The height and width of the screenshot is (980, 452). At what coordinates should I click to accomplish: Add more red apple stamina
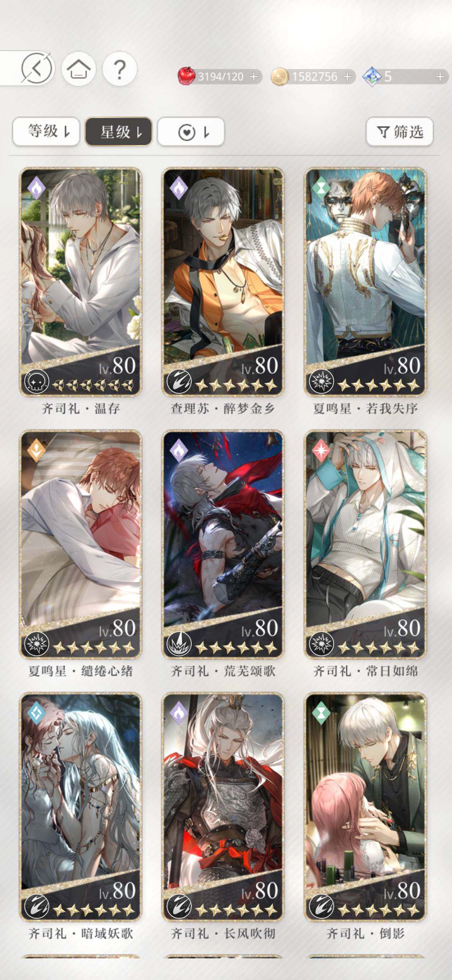pos(254,77)
